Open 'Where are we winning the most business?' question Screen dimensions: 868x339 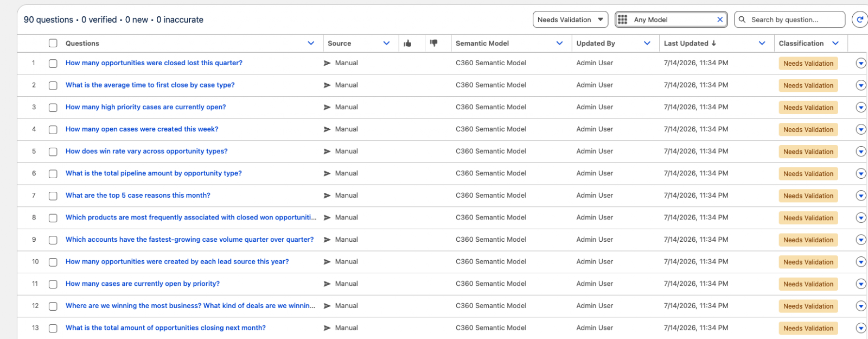click(x=190, y=305)
